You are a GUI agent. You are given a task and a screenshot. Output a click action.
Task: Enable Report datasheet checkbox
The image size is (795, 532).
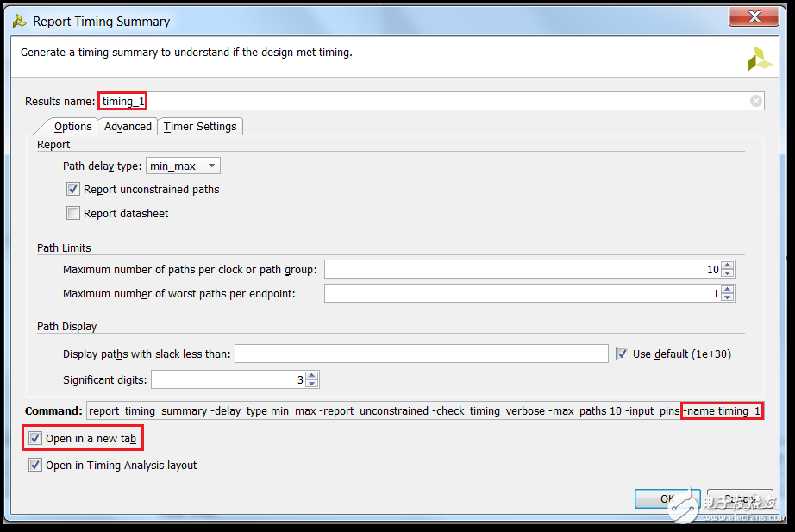click(73, 214)
